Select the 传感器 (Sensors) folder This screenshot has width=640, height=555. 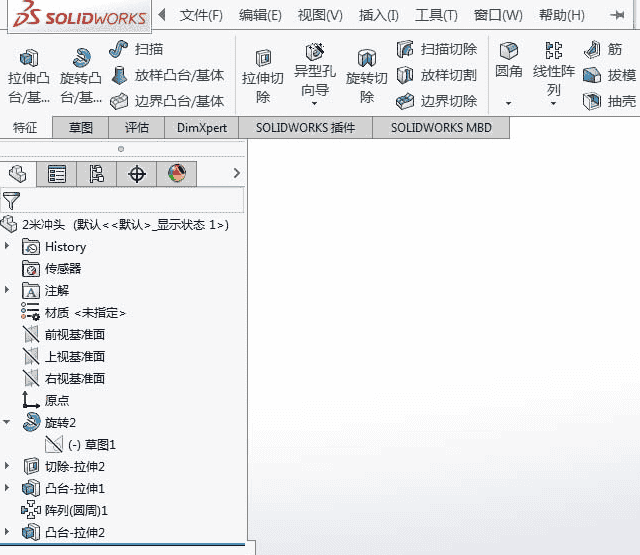(52, 269)
